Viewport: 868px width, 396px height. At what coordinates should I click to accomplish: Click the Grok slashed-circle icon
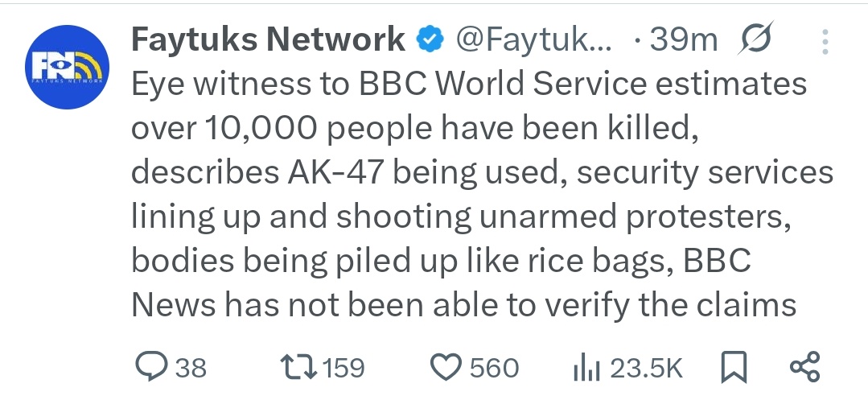tap(755, 39)
